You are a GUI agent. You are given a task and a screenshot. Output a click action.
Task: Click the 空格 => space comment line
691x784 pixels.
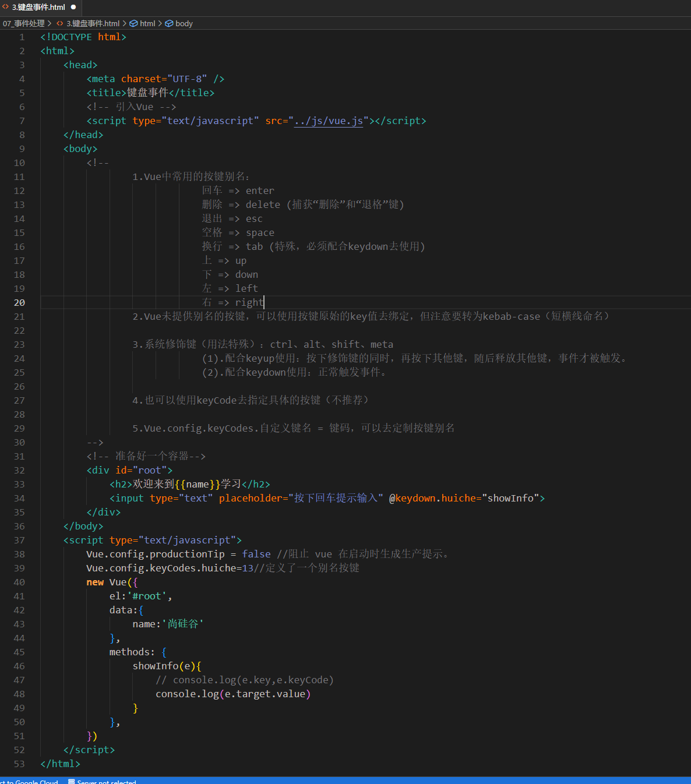(x=238, y=232)
